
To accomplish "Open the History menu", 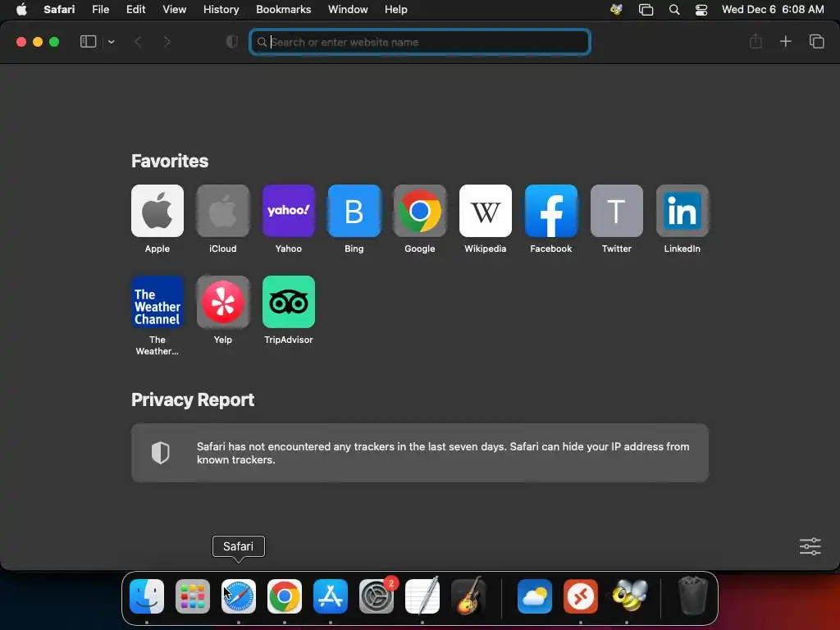I will tap(221, 9).
